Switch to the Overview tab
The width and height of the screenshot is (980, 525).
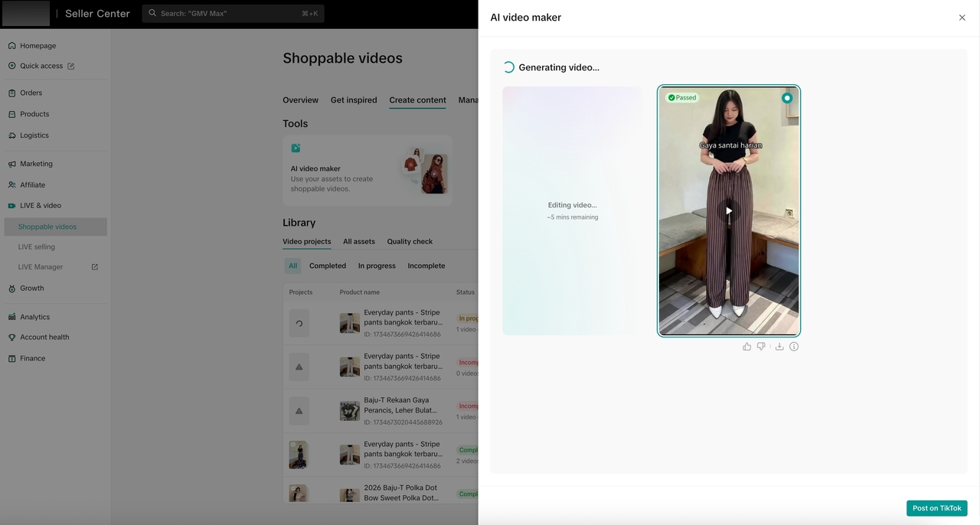(300, 100)
